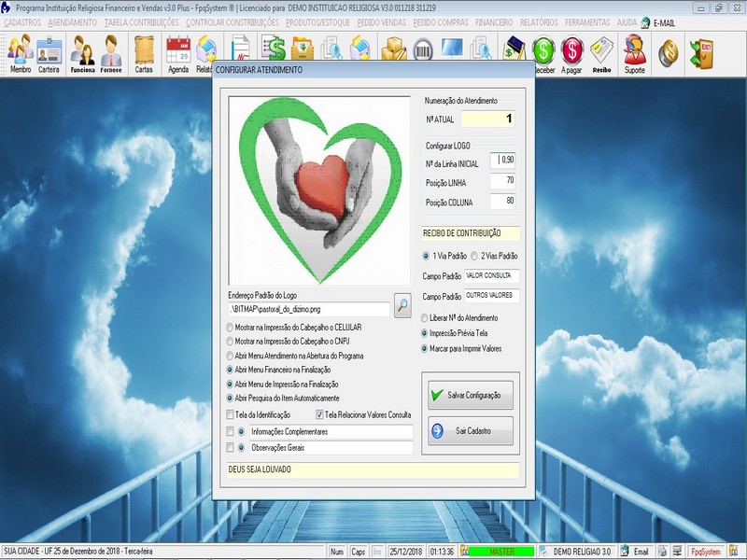The height and width of the screenshot is (560, 747).
Task: Click the heart logo preview image
Action: (x=319, y=190)
